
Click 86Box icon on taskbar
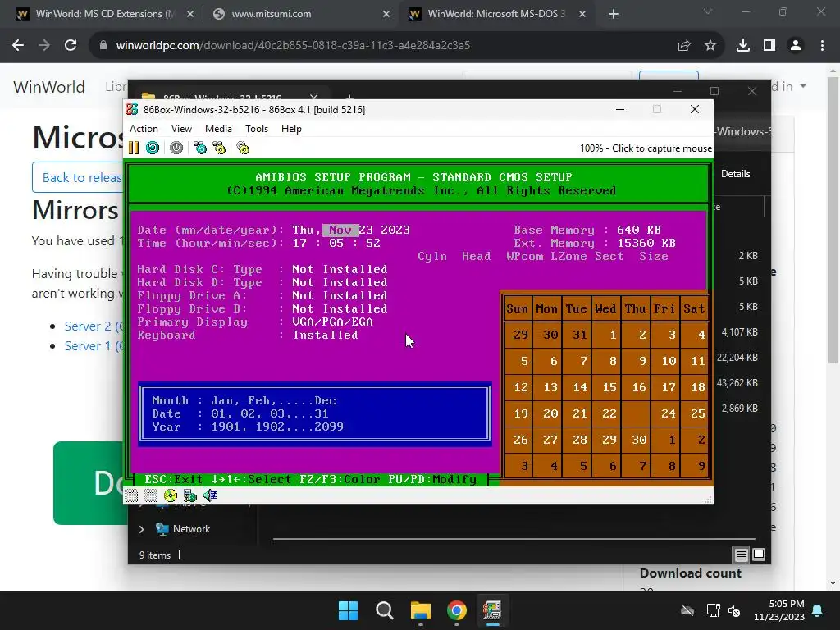pos(492,610)
